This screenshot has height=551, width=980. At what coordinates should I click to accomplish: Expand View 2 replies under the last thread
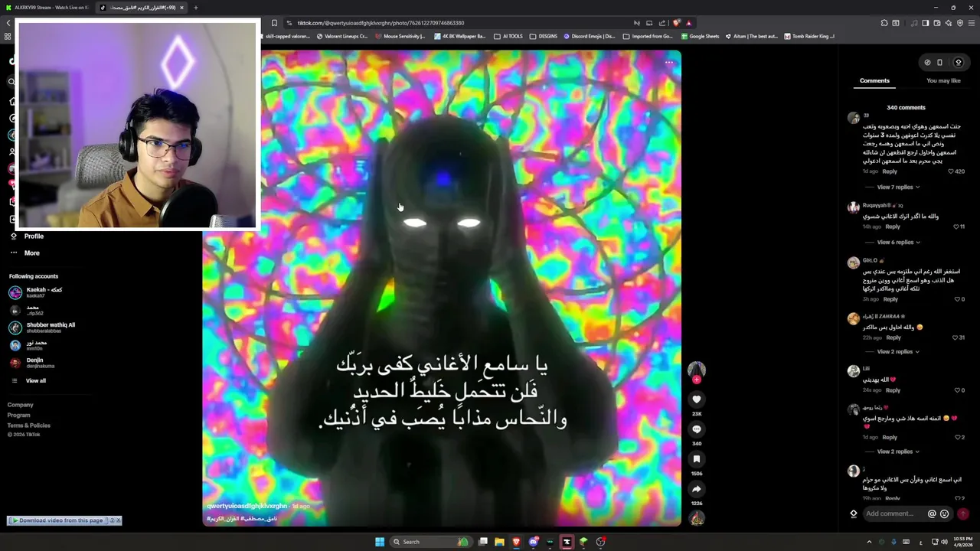point(898,452)
